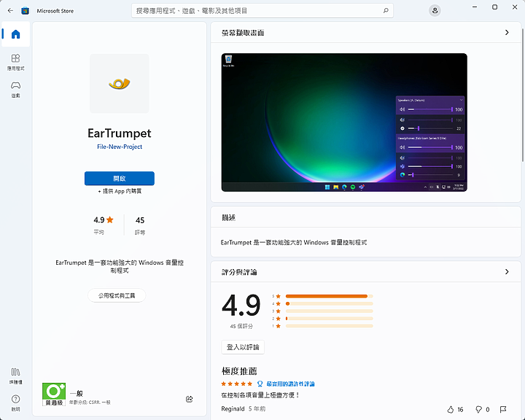Click the search magnifier icon

[x=386, y=11]
